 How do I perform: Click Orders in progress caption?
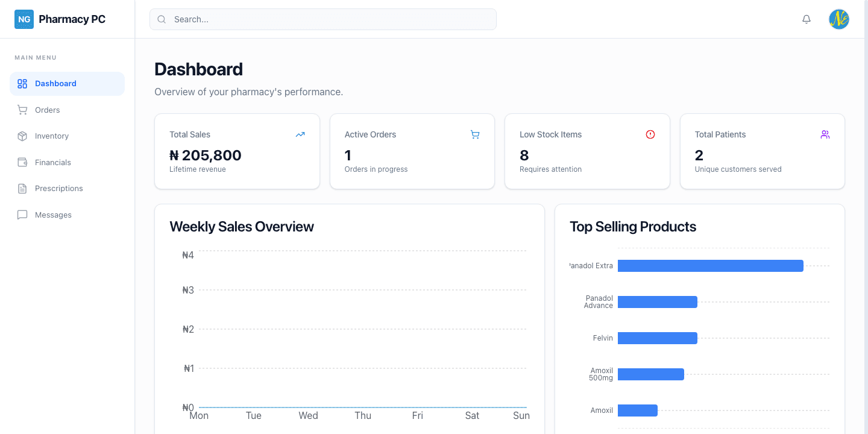[376, 169]
